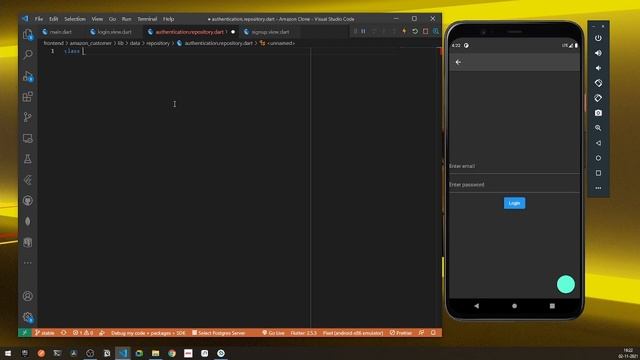Viewport: 640px width, 360px height.
Task: Open the MongoDB leaf view
Action: (28, 221)
